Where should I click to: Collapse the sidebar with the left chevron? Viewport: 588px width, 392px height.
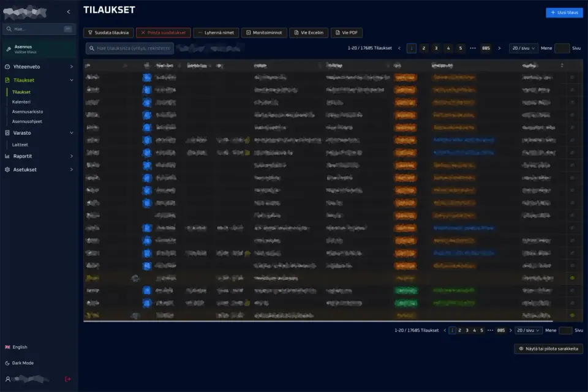click(x=68, y=12)
